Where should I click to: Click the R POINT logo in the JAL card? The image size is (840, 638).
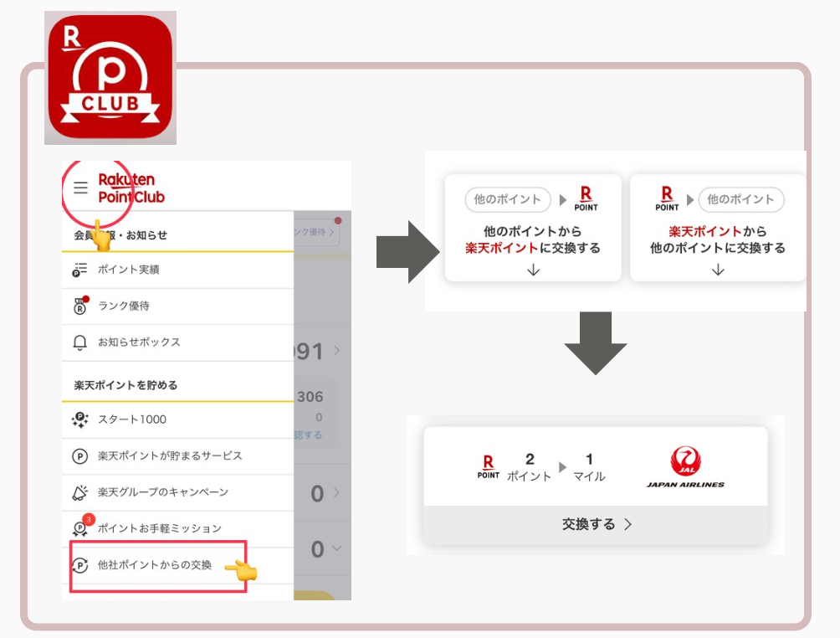pyautogui.click(x=488, y=466)
